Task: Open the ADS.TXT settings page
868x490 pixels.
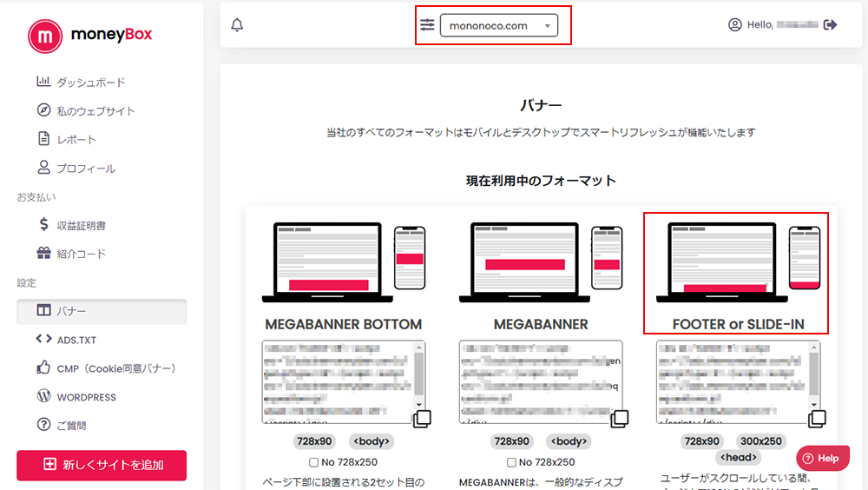Action: 76,340
